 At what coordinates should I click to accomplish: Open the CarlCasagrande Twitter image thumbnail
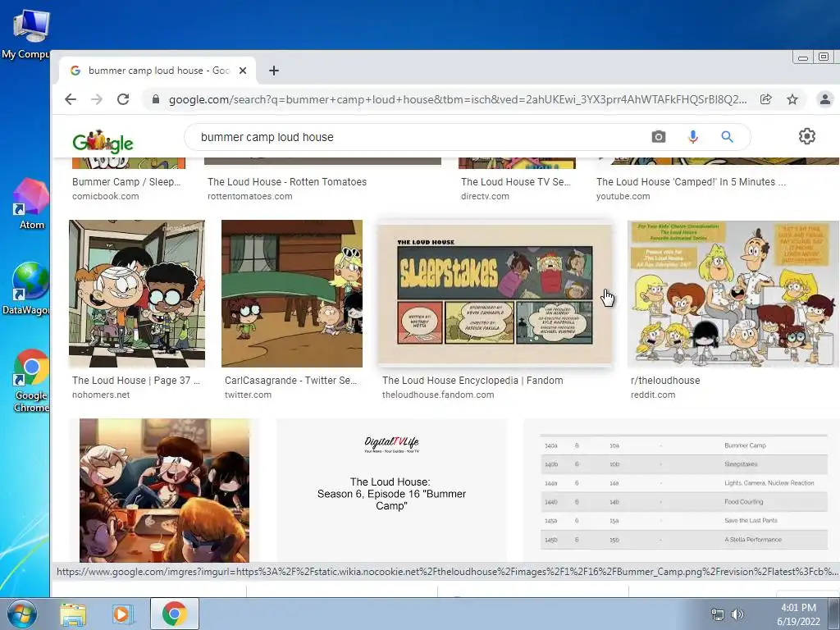pyautogui.click(x=292, y=294)
